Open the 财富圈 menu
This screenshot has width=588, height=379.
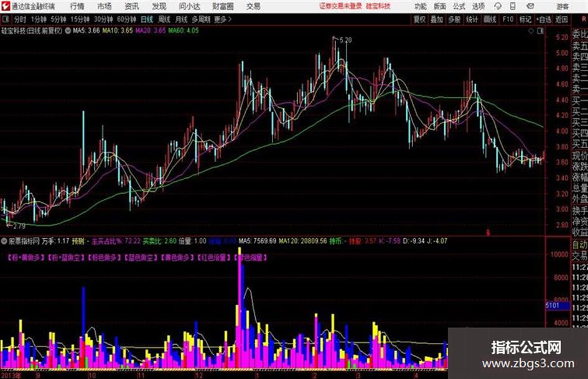click(223, 6)
